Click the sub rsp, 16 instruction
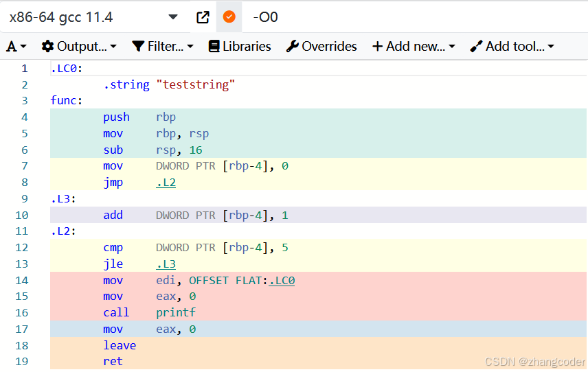 click(152, 150)
